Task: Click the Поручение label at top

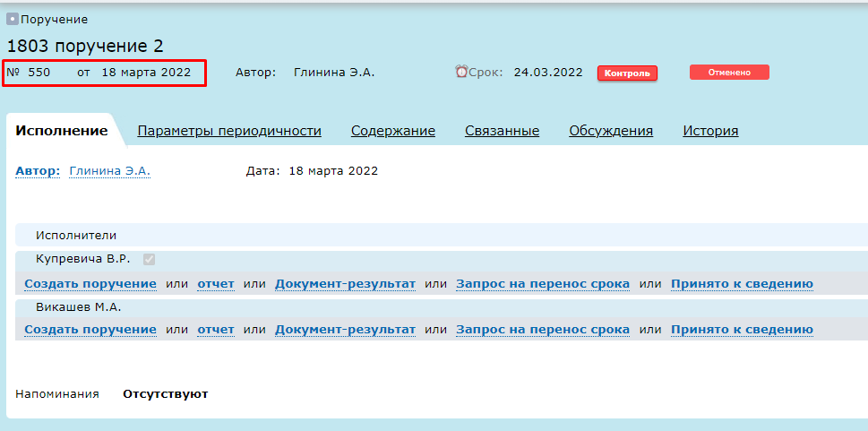Action: pyautogui.click(x=55, y=20)
